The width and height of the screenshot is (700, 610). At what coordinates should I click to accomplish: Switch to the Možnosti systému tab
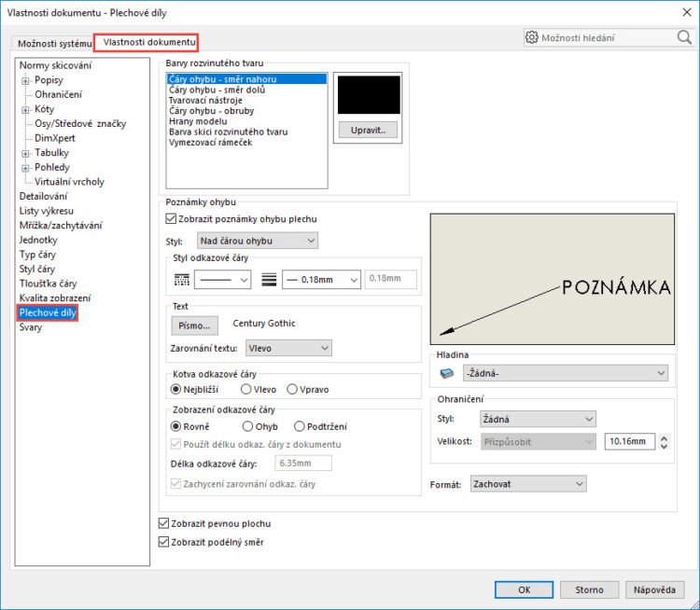(55, 44)
